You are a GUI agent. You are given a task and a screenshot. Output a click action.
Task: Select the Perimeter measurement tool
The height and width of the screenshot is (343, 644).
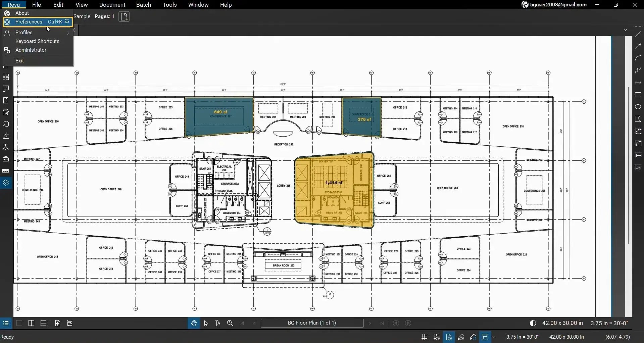click(638, 132)
